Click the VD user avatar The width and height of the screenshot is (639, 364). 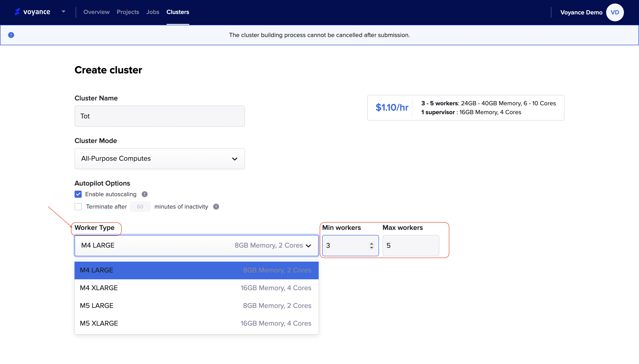click(615, 12)
